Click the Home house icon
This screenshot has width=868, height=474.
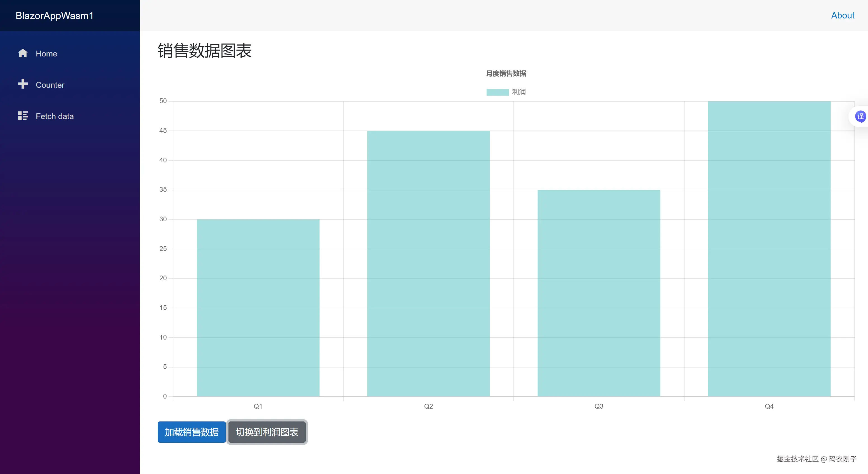(23, 54)
